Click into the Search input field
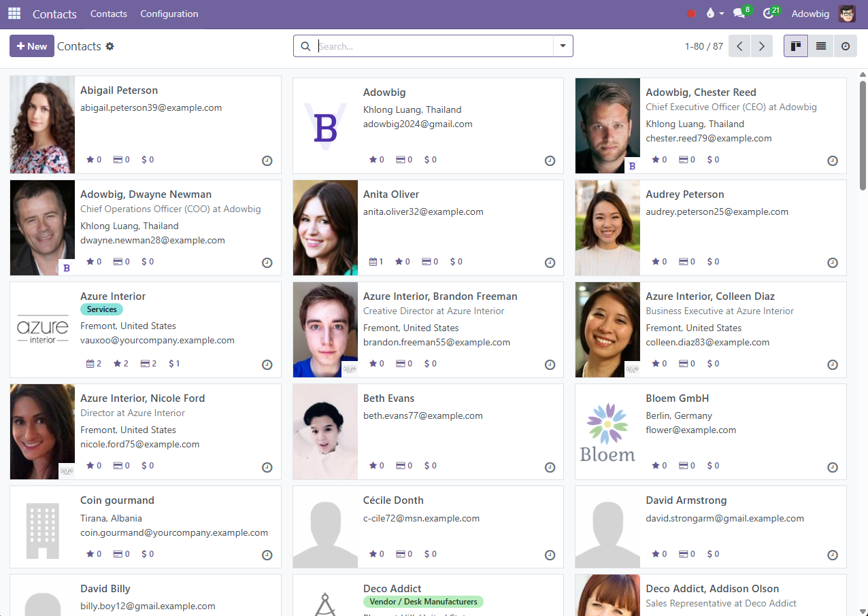This screenshot has height=616, width=868. 434,46
